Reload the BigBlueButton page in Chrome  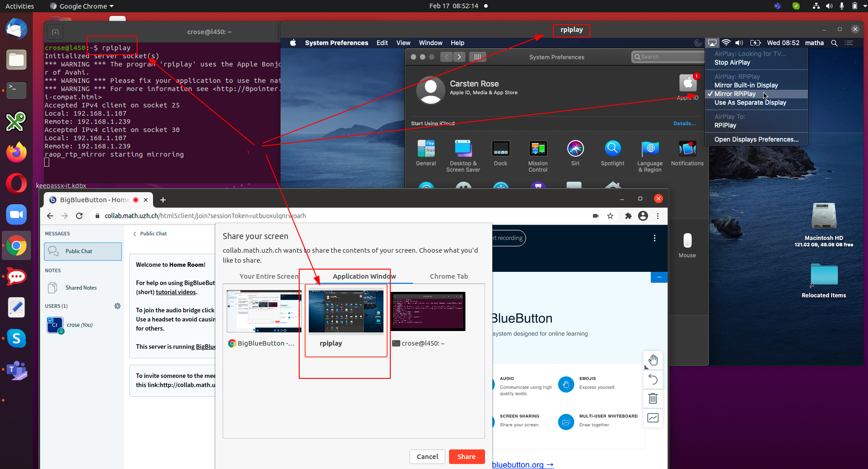(x=79, y=216)
